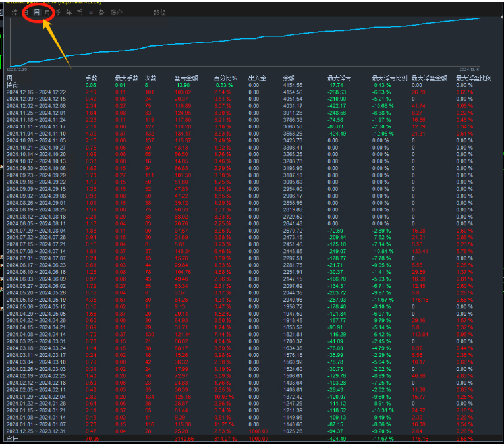
Task: Select the 年 (yearly) tab
Action: pyautogui.click(x=69, y=13)
